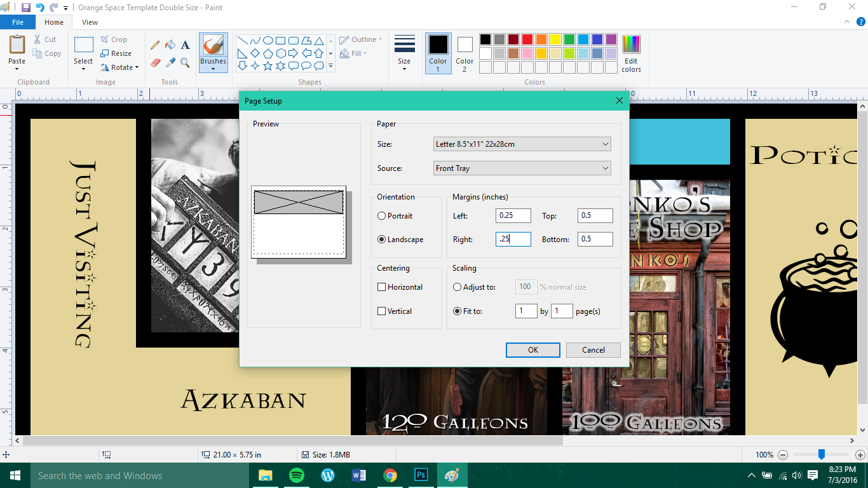Viewport: 868px width, 488px height.
Task: Choose the Triangle shape
Action: [x=318, y=40]
